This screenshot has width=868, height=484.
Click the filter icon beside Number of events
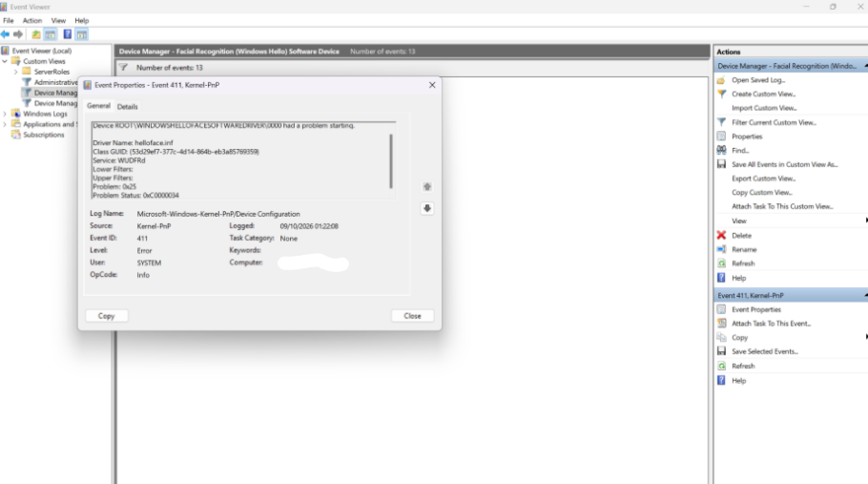pyautogui.click(x=123, y=68)
